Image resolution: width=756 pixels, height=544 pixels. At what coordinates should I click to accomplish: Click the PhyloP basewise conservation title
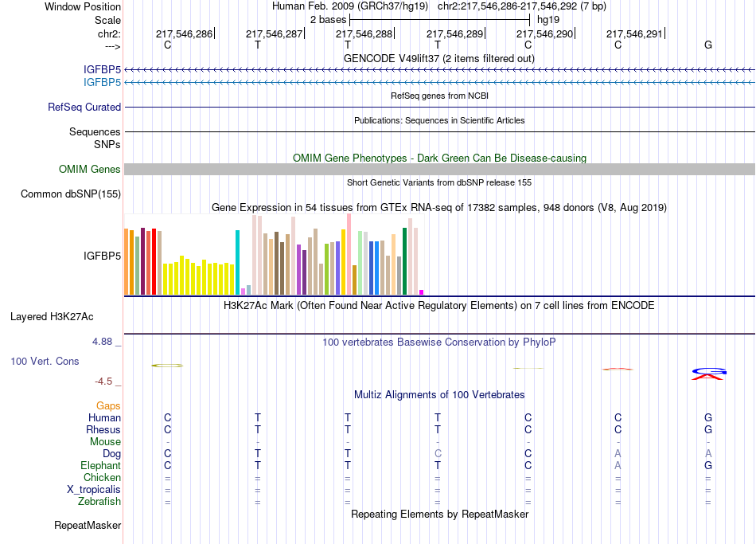click(438, 342)
